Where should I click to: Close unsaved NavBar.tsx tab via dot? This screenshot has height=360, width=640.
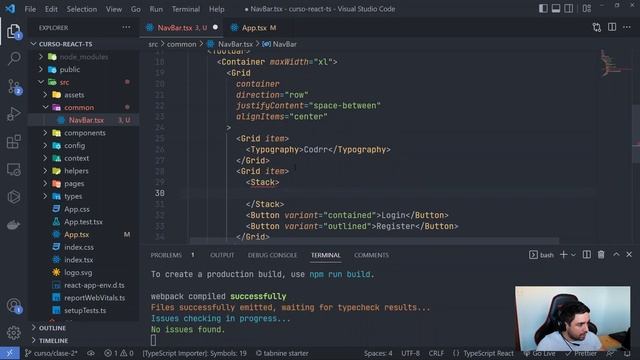coord(215,27)
